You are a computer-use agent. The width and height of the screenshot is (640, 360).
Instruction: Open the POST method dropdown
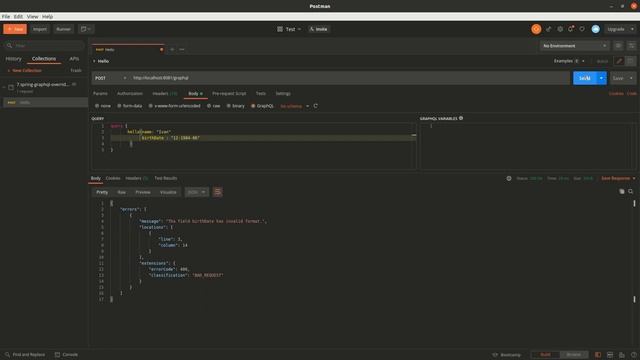point(111,78)
